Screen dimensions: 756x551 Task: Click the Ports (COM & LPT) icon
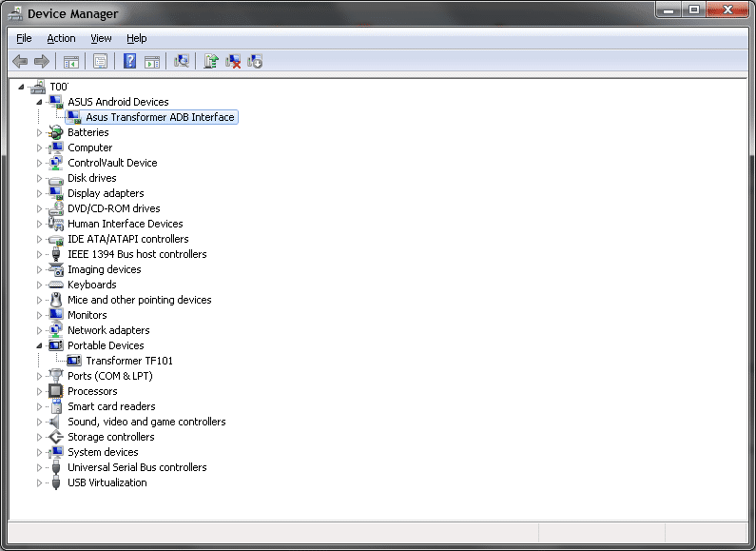[x=56, y=375]
